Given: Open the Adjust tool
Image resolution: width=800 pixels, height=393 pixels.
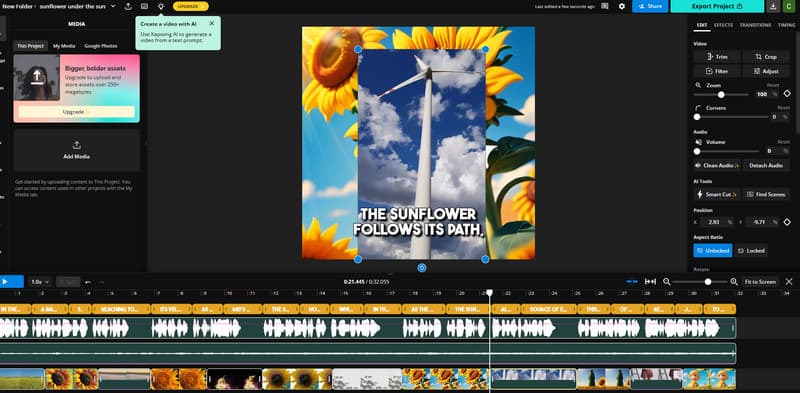Looking at the screenshot, I should pos(766,71).
